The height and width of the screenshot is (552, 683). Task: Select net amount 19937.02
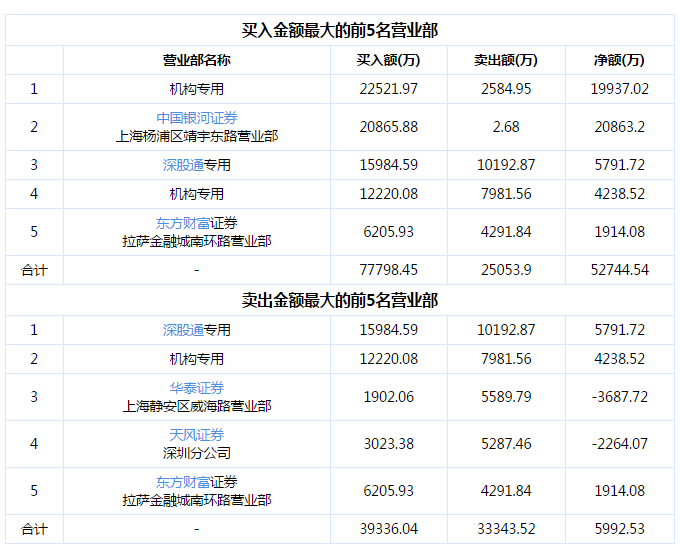[619, 89]
